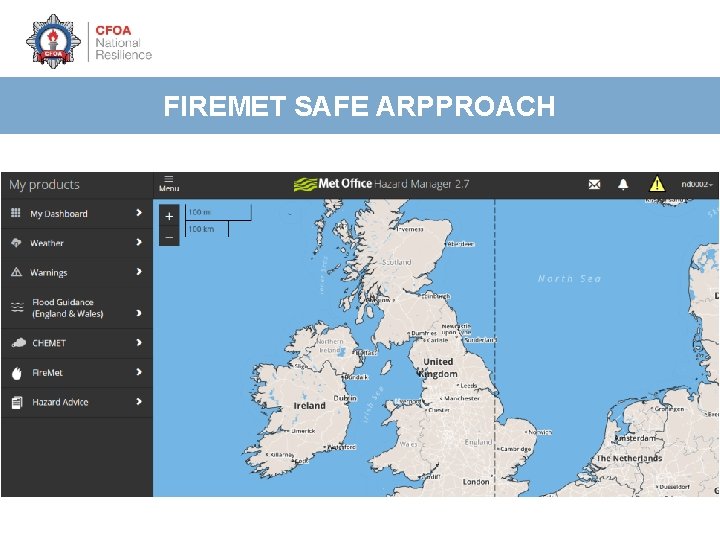The height and width of the screenshot is (540, 720).
Task: Open FireMet menu item
Action: 77,372
